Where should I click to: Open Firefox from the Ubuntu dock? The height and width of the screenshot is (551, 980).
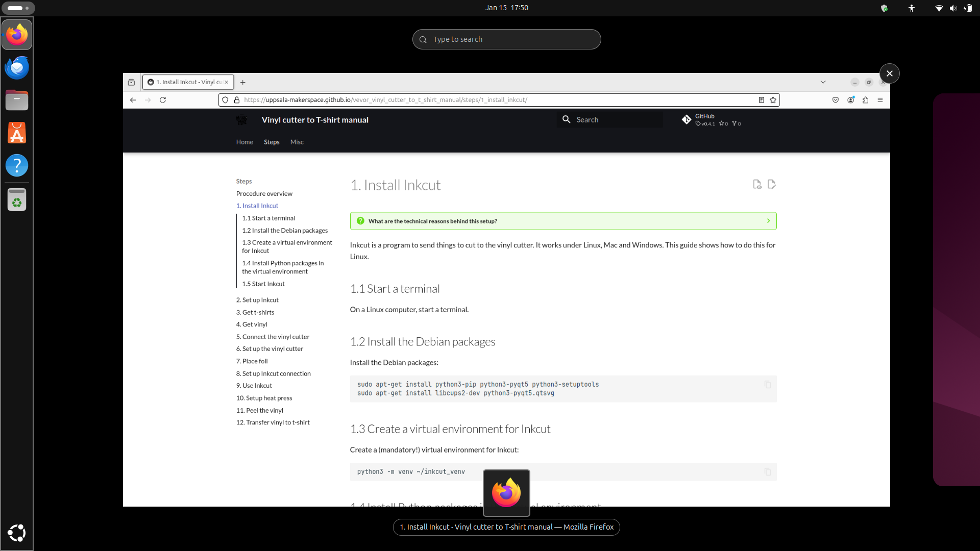[17, 35]
